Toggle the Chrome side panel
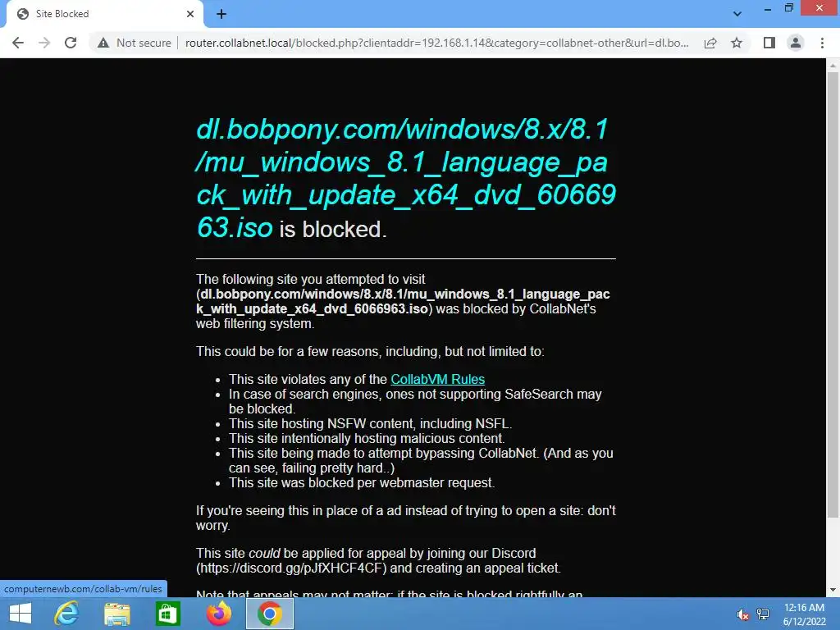 [x=769, y=43]
